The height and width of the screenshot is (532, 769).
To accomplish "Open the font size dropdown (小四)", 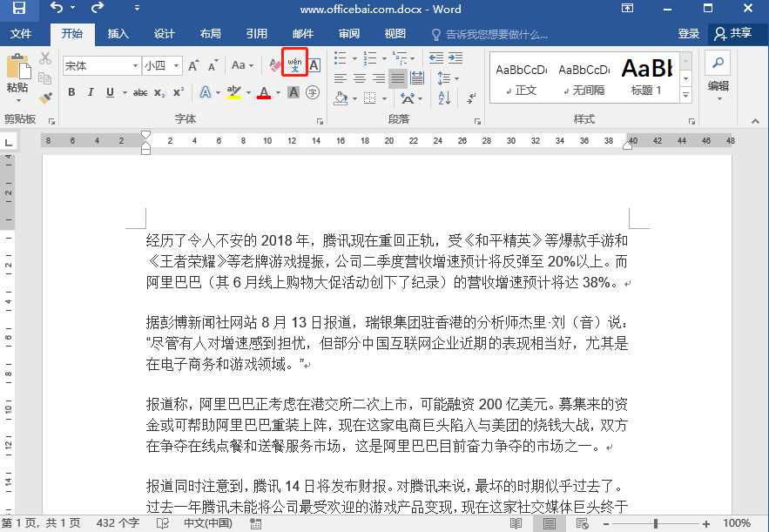I will point(176,65).
